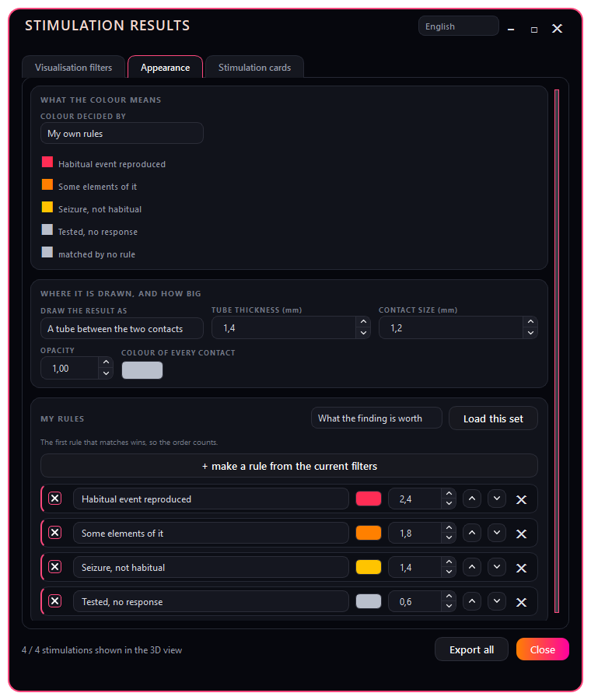Screen dimensions: 591x700
Task: Make a rule from the current filters
Action: pyautogui.click(x=289, y=466)
